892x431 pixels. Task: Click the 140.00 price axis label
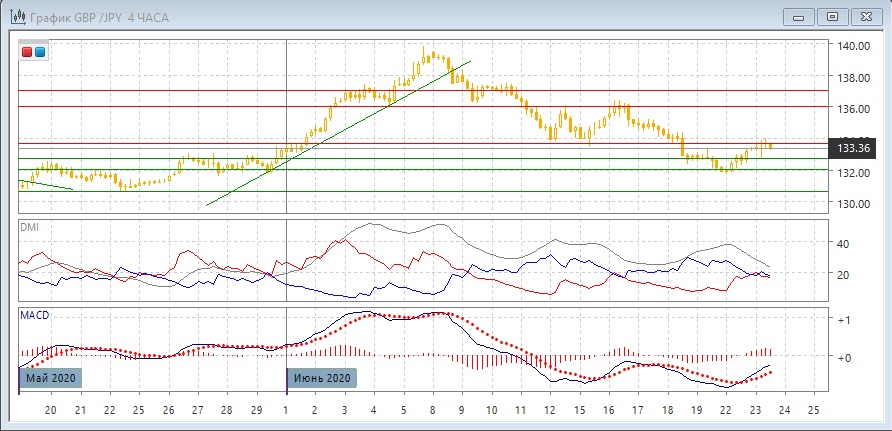coord(853,46)
